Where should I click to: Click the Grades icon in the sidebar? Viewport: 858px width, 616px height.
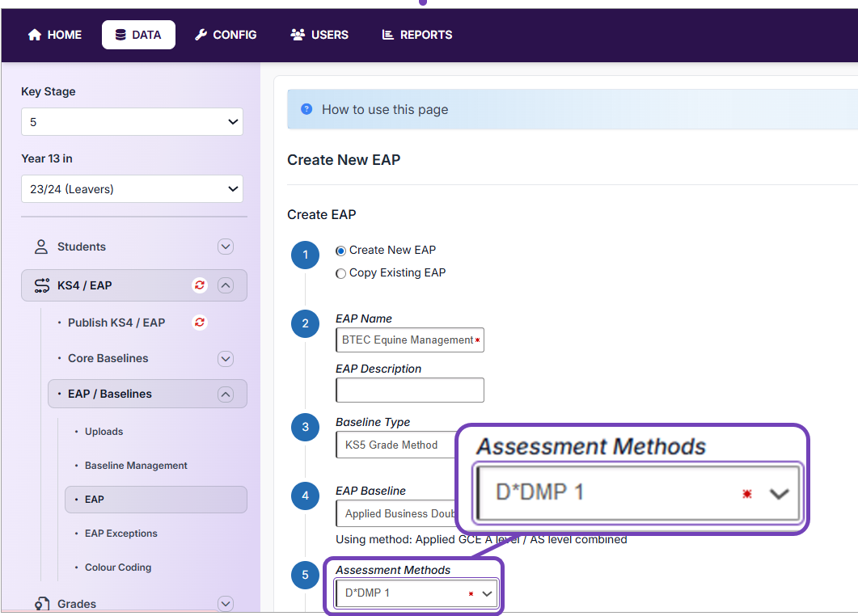coord(41,604)
